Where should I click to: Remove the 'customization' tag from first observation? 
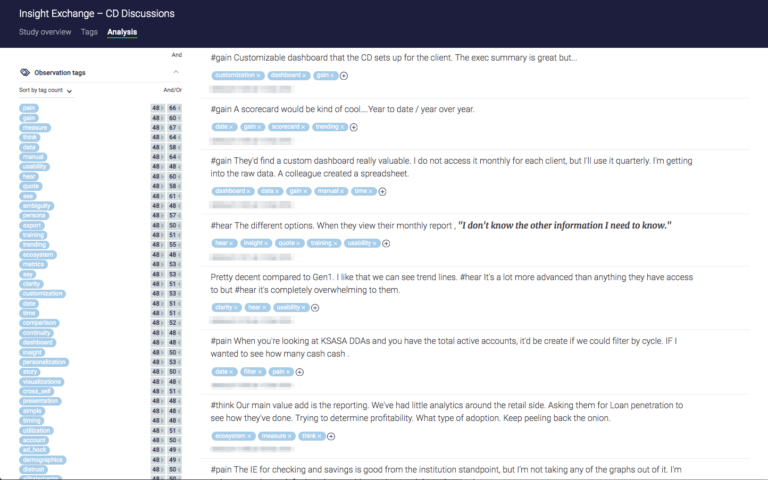[x=259, y=76]
